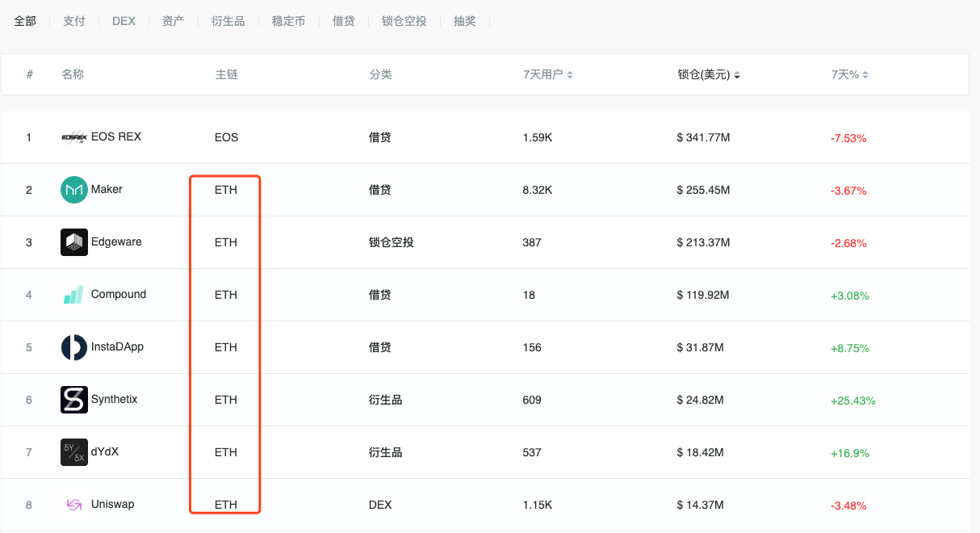The width and height of the screenshot is (980, 533).
Task: Switch to the 锁仓空投 tab
Action: point(404,21)
